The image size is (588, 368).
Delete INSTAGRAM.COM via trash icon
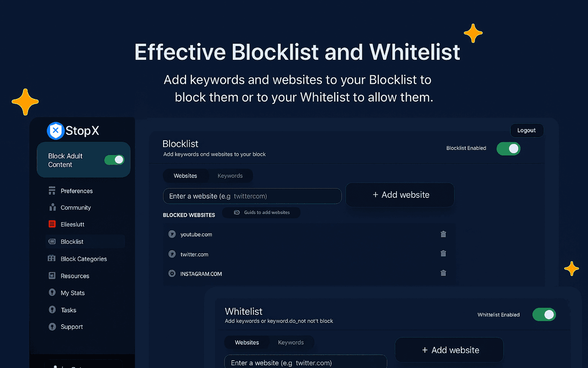coord(443,273)
